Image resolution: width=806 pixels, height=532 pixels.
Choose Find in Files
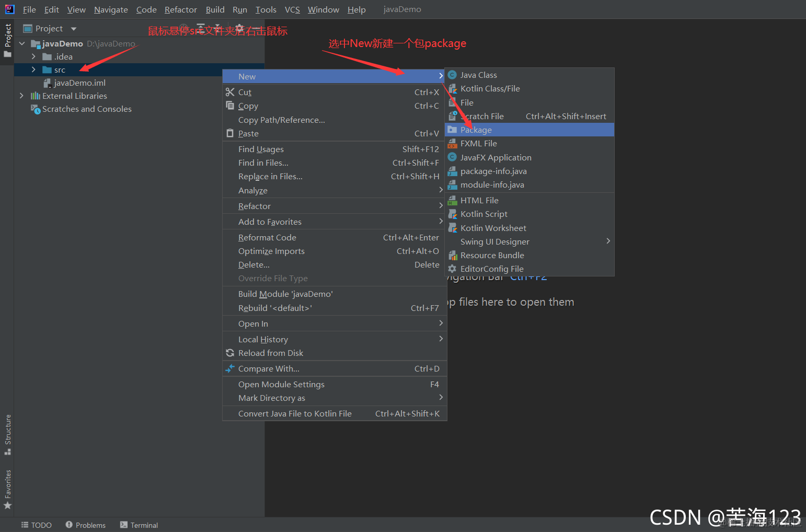tap(335, 163)
